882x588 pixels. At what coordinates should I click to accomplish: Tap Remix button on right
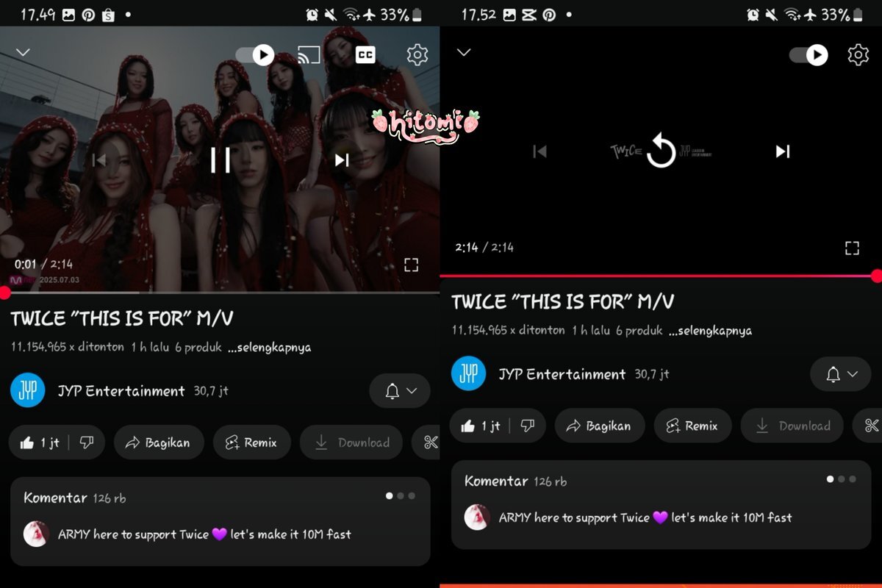pyautogui.click(x=693, y=426)
